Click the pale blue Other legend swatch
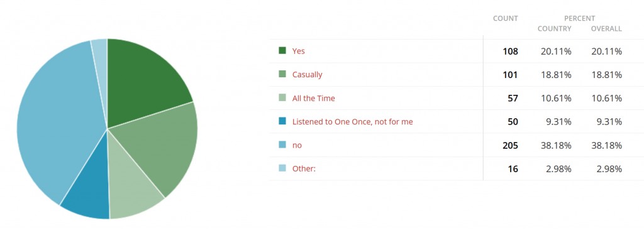Viewport: 644px width, 230px height. click(282, 168)
